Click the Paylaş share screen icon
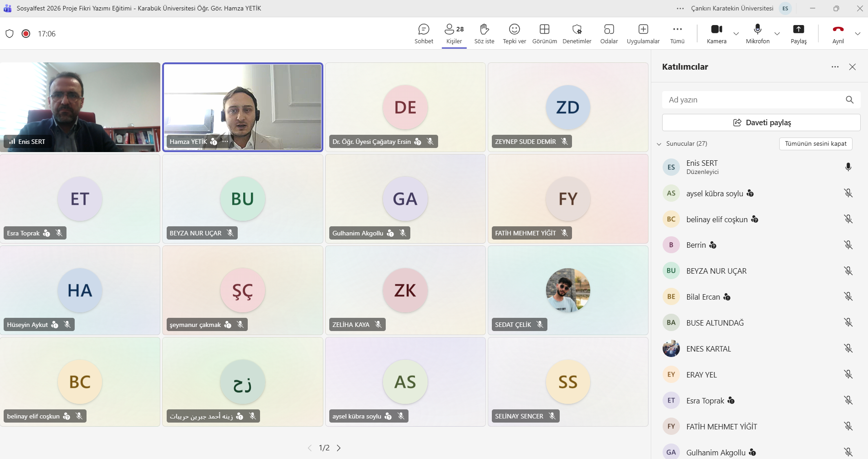Screen dimensions: 868x459 [798, 30]
